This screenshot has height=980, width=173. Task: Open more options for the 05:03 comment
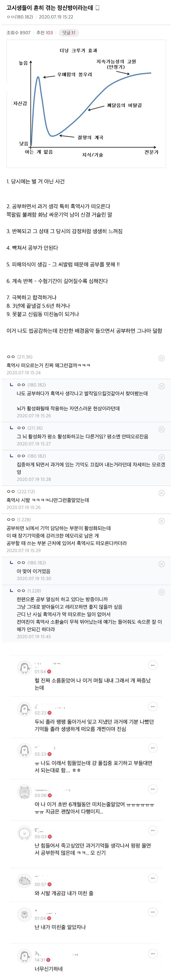pos(153,831)
